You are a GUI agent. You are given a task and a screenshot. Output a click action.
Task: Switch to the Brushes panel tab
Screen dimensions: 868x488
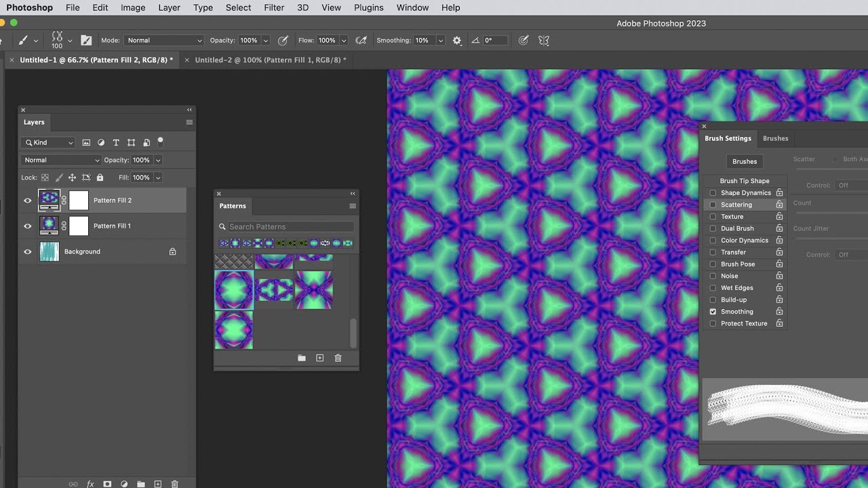pos(775,138)
